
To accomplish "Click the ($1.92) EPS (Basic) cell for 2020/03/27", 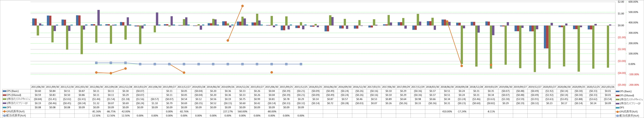I will click(549, 91).
